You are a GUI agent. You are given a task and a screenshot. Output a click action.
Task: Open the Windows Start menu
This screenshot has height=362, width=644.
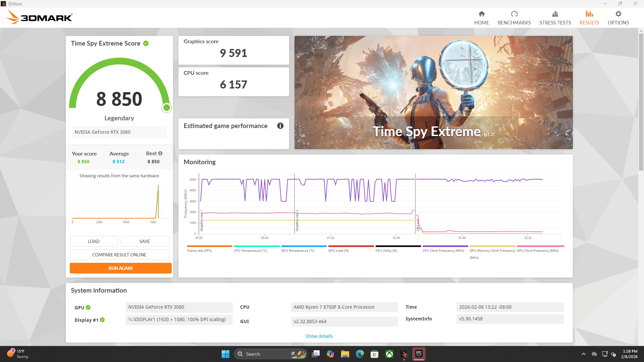pyautogui.click(x=225, y=354)
